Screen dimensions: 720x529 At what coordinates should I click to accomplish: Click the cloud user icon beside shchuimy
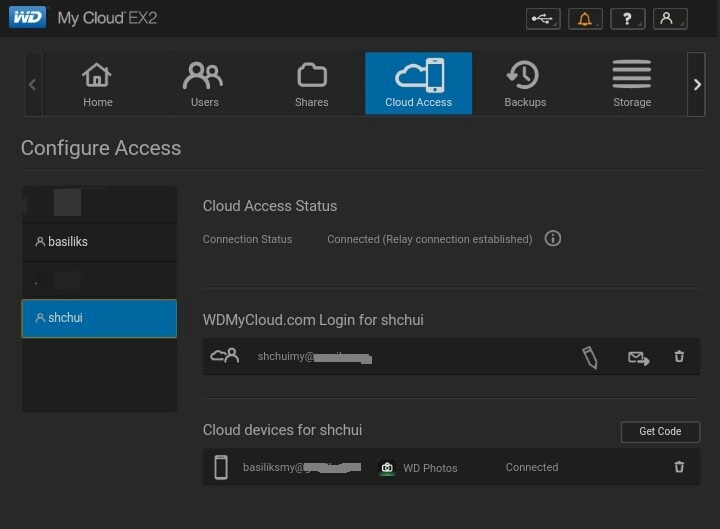tap(225, 356)
